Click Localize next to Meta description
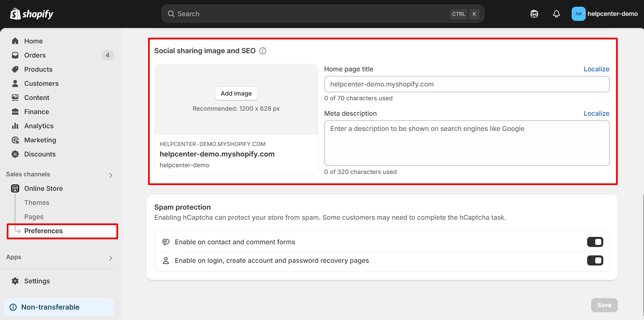The height and width of the screenshot is (320, 644). 596,113
